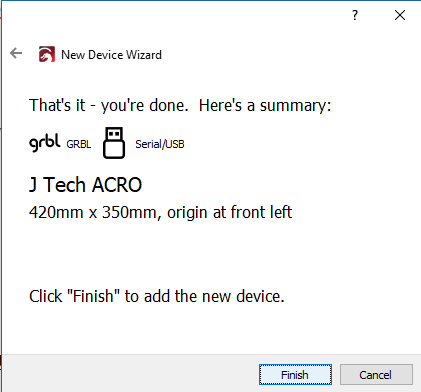Click the 'origin at front left' text
The image size is (421, 392).
[230, 212]
